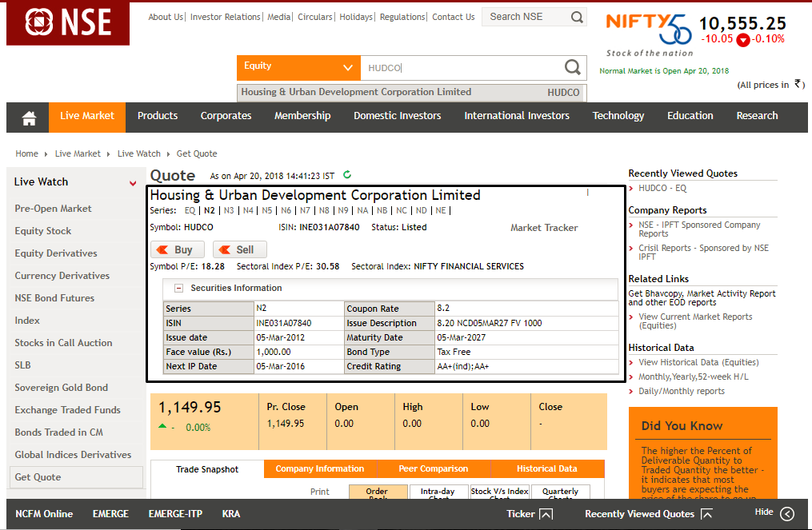Viewport: 812px width, 530px height.
Task: Click the Hide arrow circle icon
Action: 787,513
